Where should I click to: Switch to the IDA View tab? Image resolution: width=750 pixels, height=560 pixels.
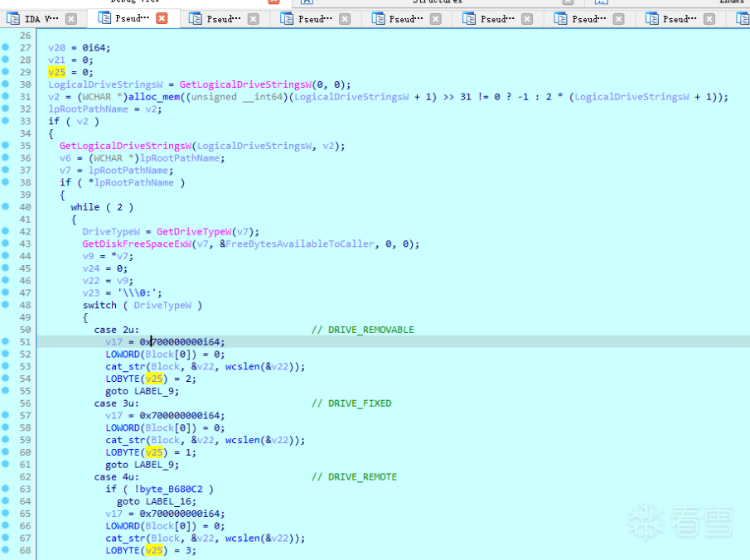[x=41, y=19]
